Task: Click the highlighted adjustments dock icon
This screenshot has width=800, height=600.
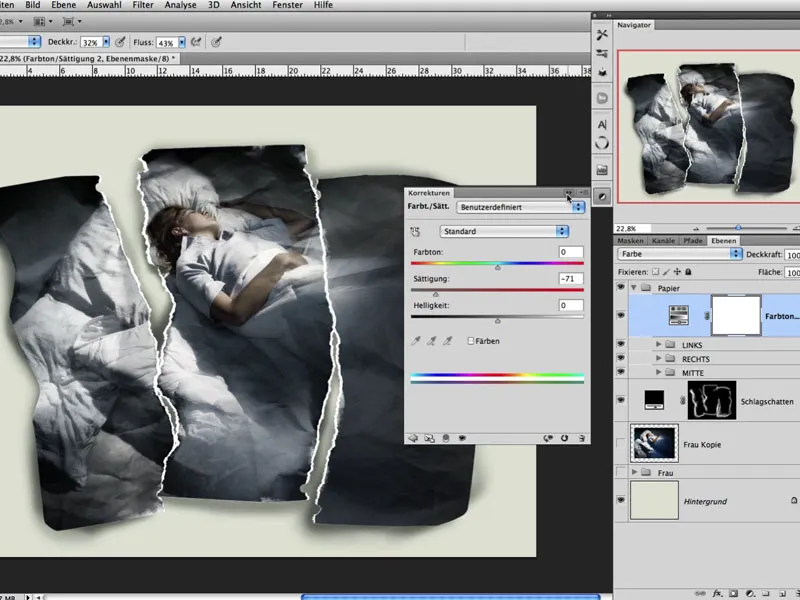Action: 602,196
